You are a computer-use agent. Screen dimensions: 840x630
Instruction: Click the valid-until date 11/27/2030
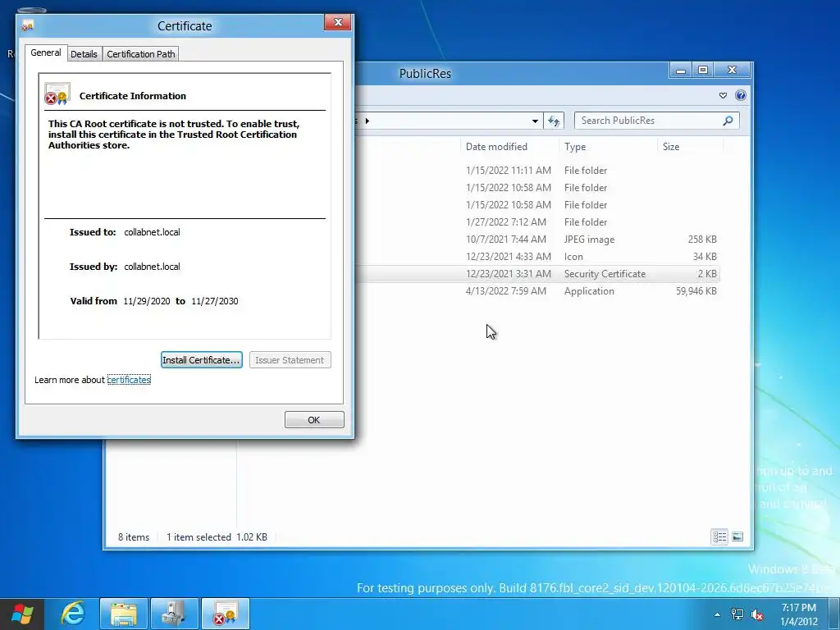[215, 301]
